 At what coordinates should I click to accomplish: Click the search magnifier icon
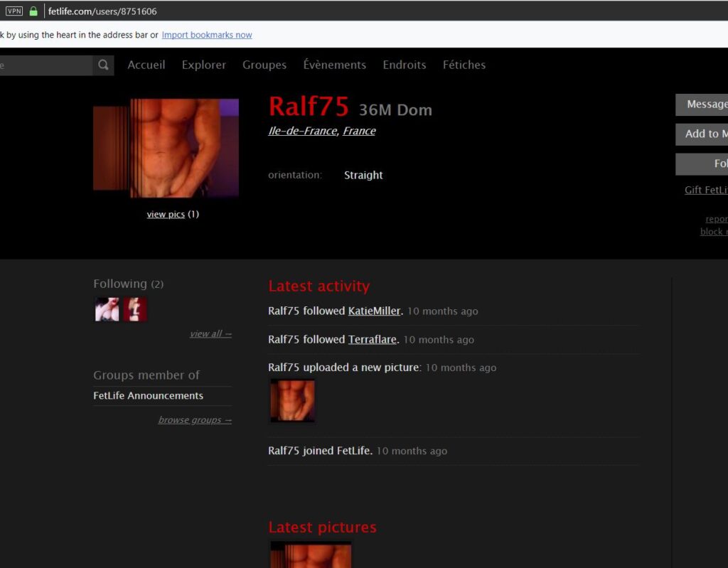point(104,65)
